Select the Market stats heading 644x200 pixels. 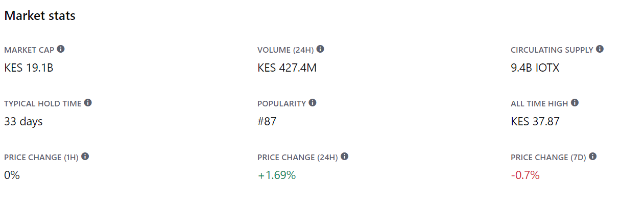click(x=40, y=16)
